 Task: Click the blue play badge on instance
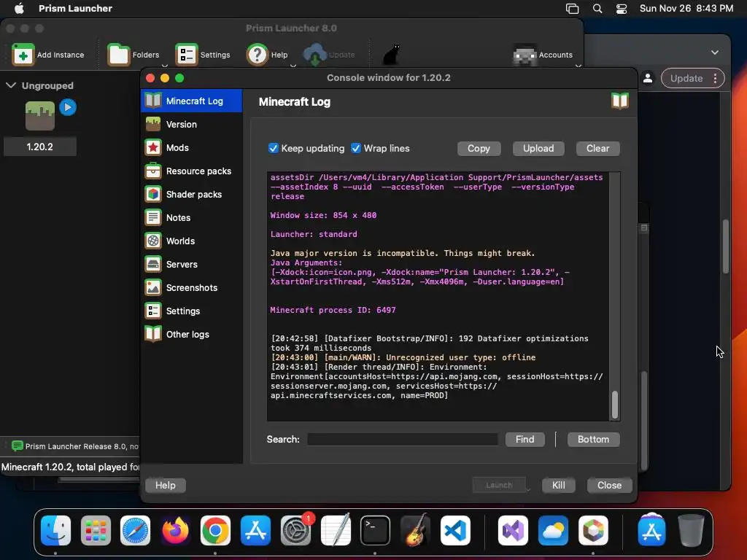(68, 107)
